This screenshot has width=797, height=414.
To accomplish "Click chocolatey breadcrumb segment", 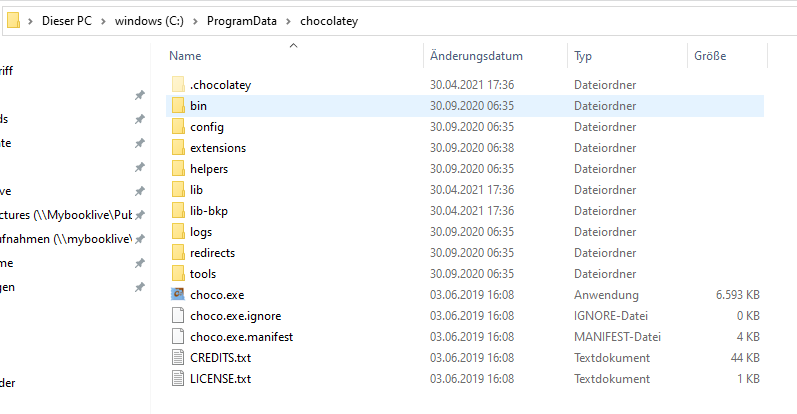I will coord(329,21).
